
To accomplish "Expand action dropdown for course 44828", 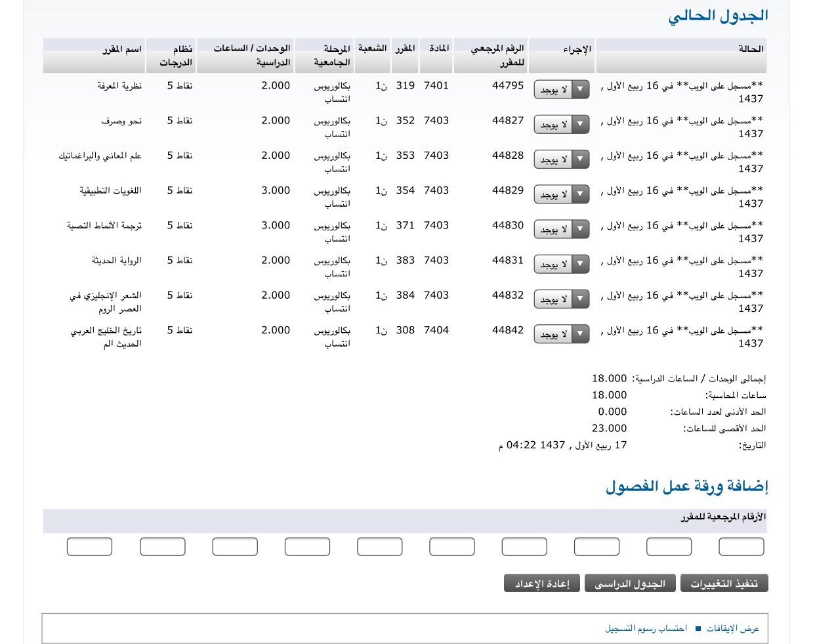I will point(562,160).
